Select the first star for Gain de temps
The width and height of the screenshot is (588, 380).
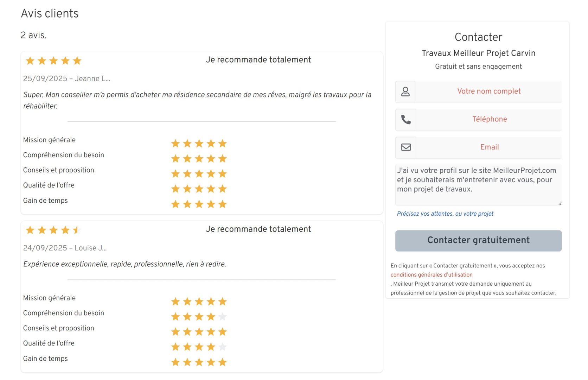point(175,204)
